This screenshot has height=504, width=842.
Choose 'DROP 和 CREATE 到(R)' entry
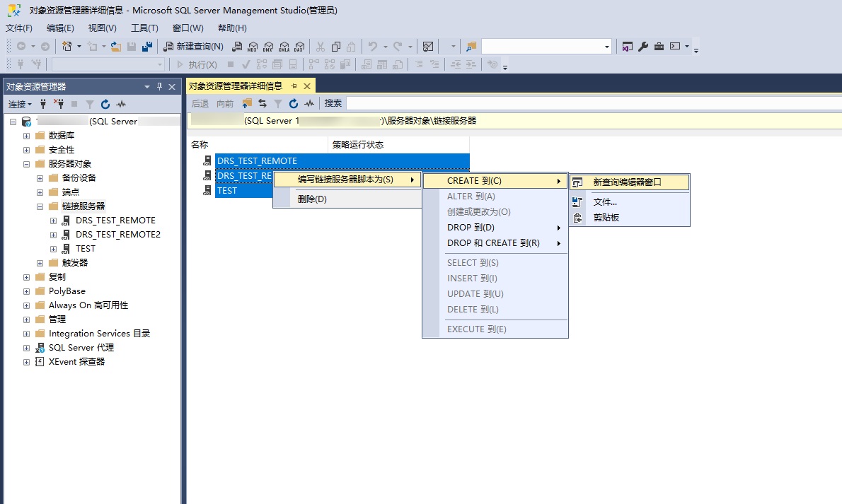coord(495,243)
